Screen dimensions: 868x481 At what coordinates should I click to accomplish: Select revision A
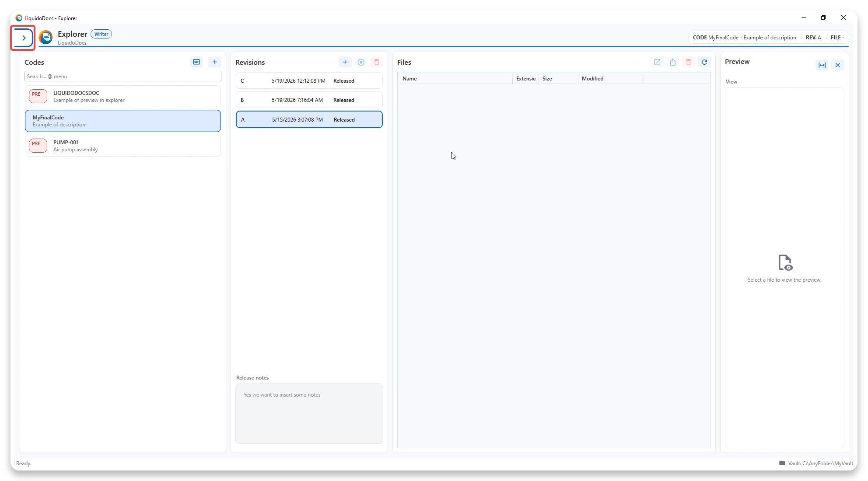(309, 119)
